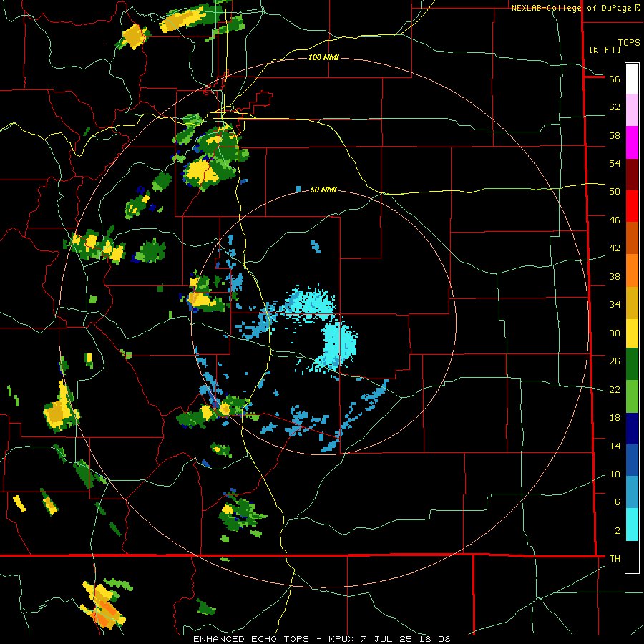Click the 'TOPS' legend title
This screenshot has width=644, height=644.
coord(629,43)
